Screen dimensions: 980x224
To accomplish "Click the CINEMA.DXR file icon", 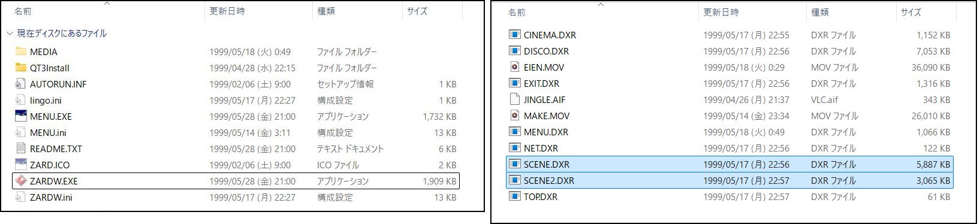I will [514, 35].
